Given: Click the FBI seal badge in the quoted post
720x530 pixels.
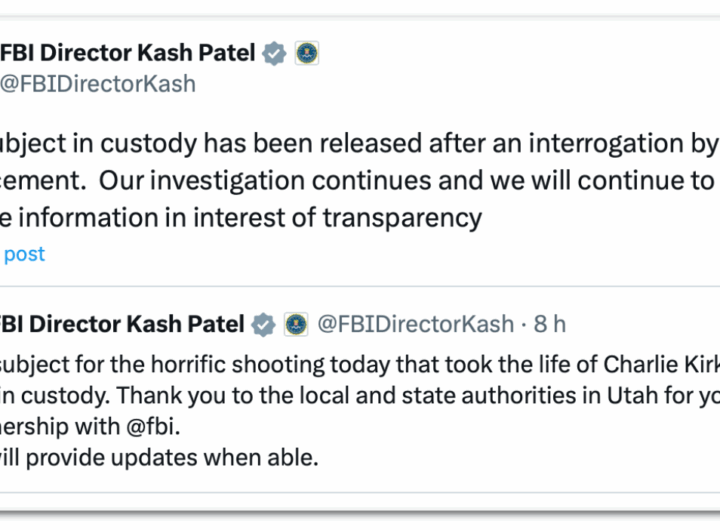Looking at the screenshot, I should click(x=295, y=324).
